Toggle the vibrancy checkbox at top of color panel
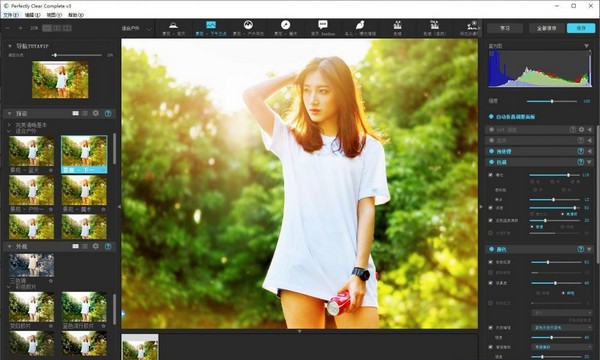This screenshot has height=360, width=600. coord(491,262)
